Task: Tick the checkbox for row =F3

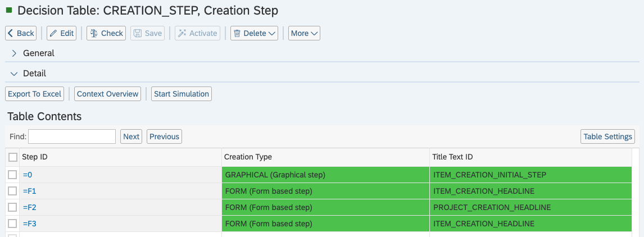Action: pos(13,224)
